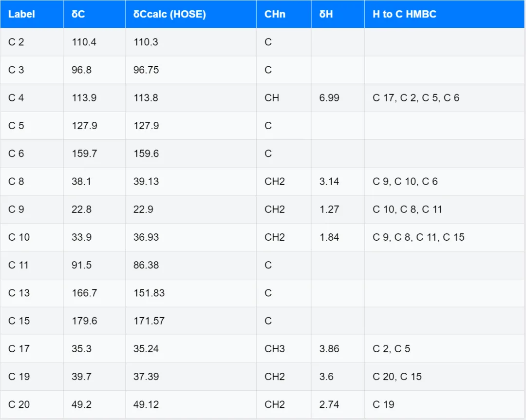Viewport: 526px width, 420px height.
Task: Select the δC value 91.5
Action: point(81,265)
